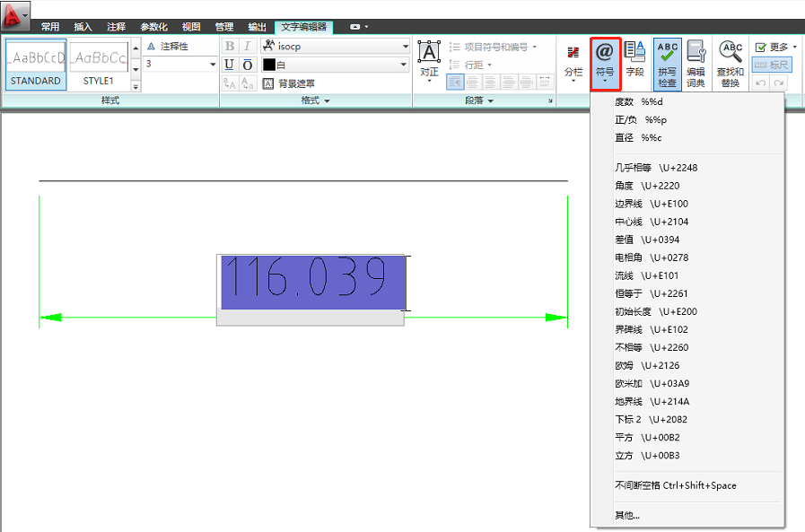Switch to the 注释 tab
805x532 pixels.
(116, 27)
